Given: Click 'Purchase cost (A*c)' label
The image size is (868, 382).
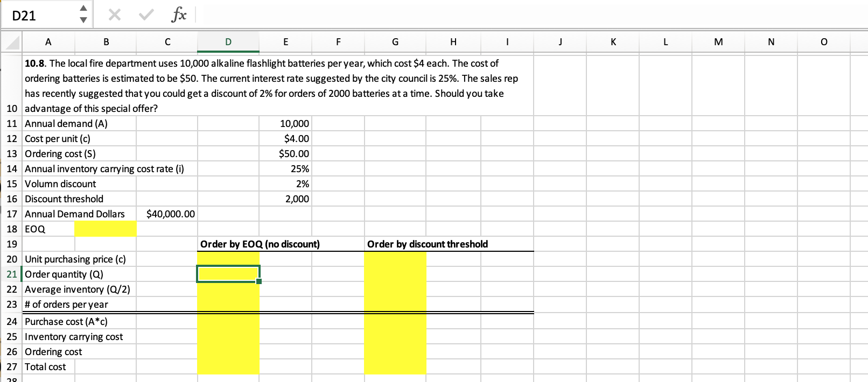Looking at the screenshot, I should point(66,322).
